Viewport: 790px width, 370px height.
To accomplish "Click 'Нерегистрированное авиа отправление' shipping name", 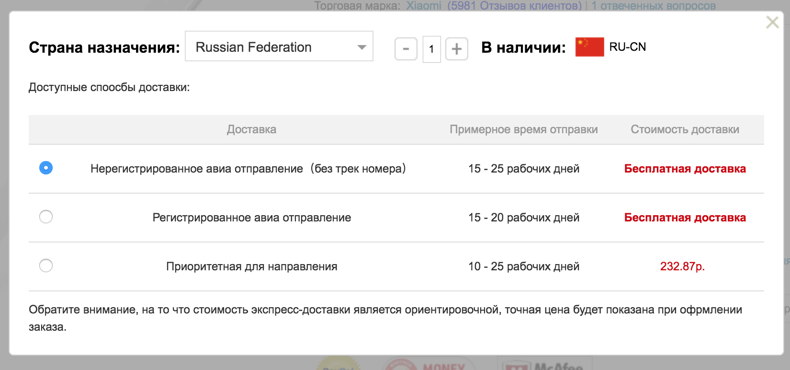I will [248, 169].
